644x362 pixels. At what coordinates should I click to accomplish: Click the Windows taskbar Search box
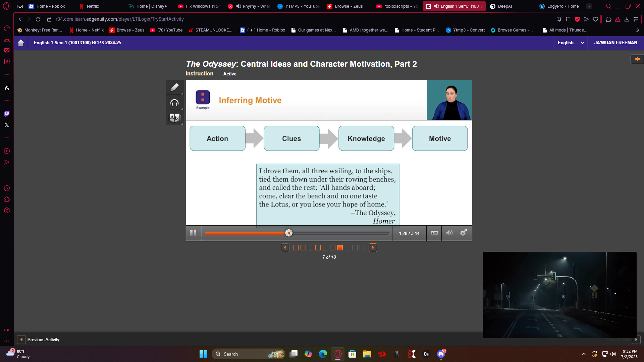point(249,354)
